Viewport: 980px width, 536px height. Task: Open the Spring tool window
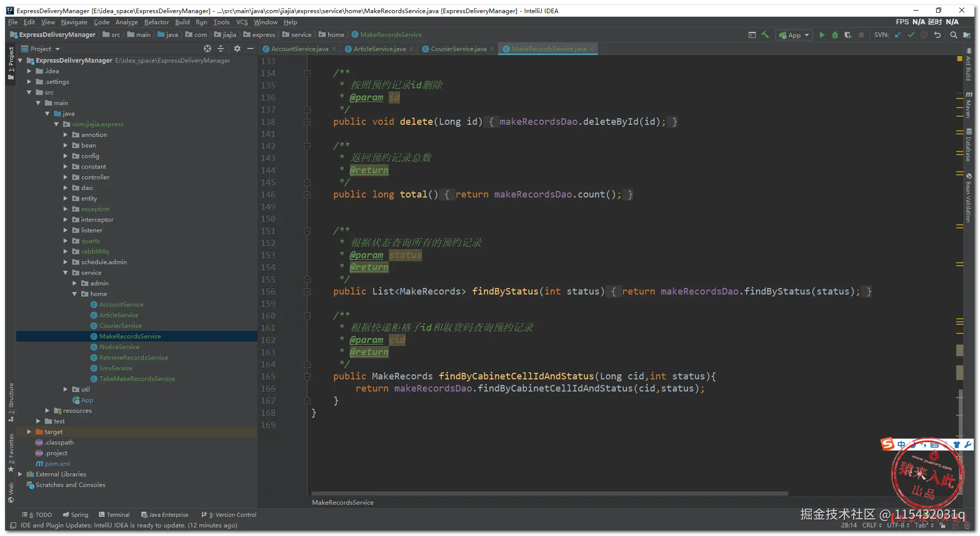(75, 515)
